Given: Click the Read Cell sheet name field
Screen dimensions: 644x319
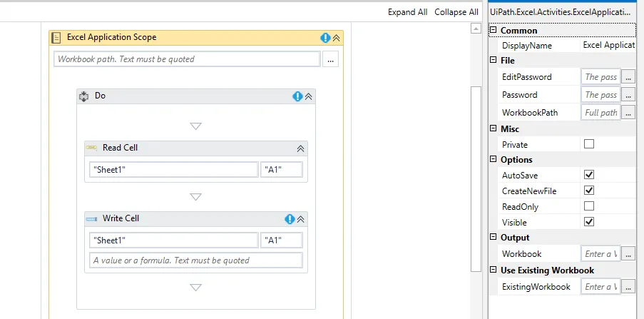Looking at the screenshot, I should tap(174, 170).
